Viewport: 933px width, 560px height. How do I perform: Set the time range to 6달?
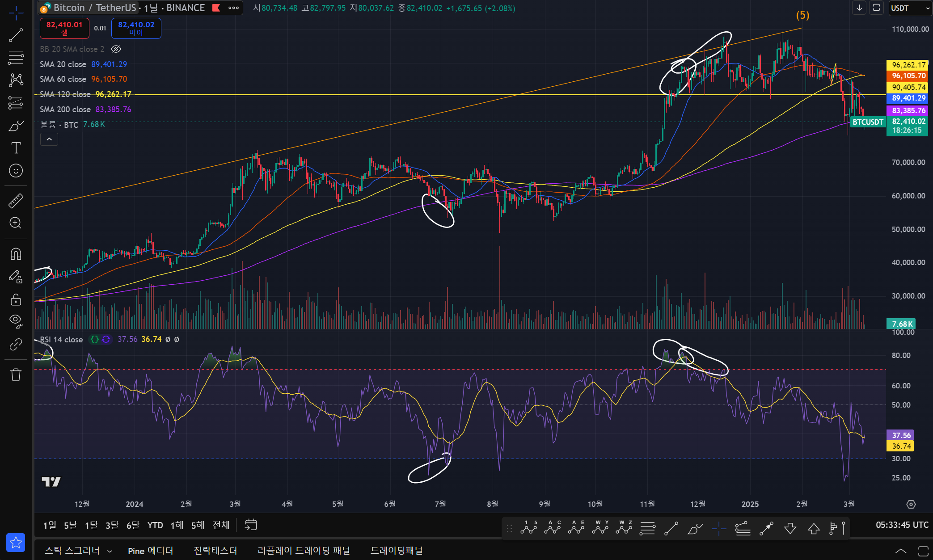(x=133, y=525)
